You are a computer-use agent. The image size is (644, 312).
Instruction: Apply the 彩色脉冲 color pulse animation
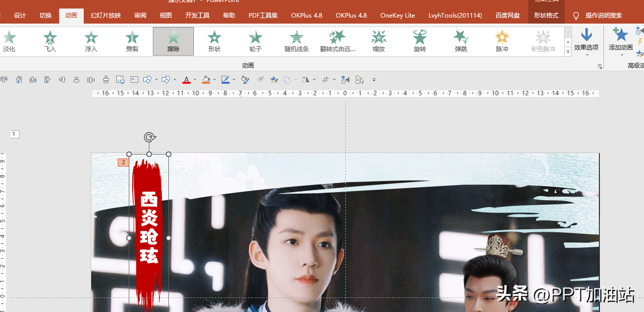(543, 41)
